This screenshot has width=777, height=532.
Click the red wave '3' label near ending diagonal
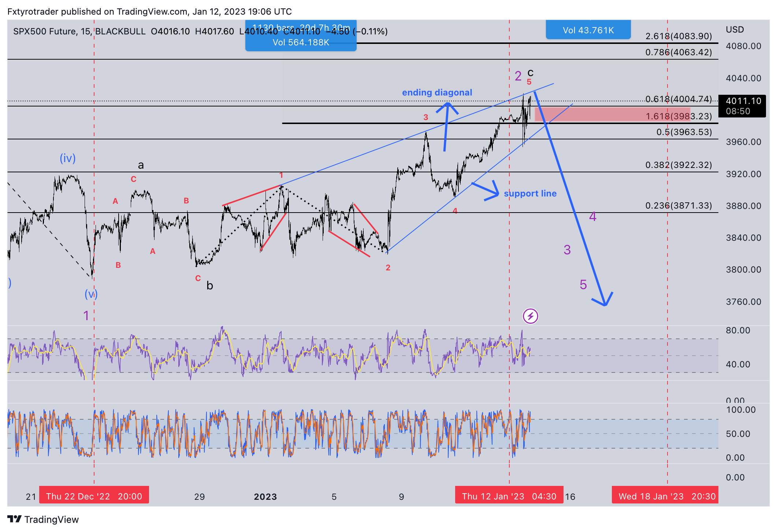click(426, 117)
